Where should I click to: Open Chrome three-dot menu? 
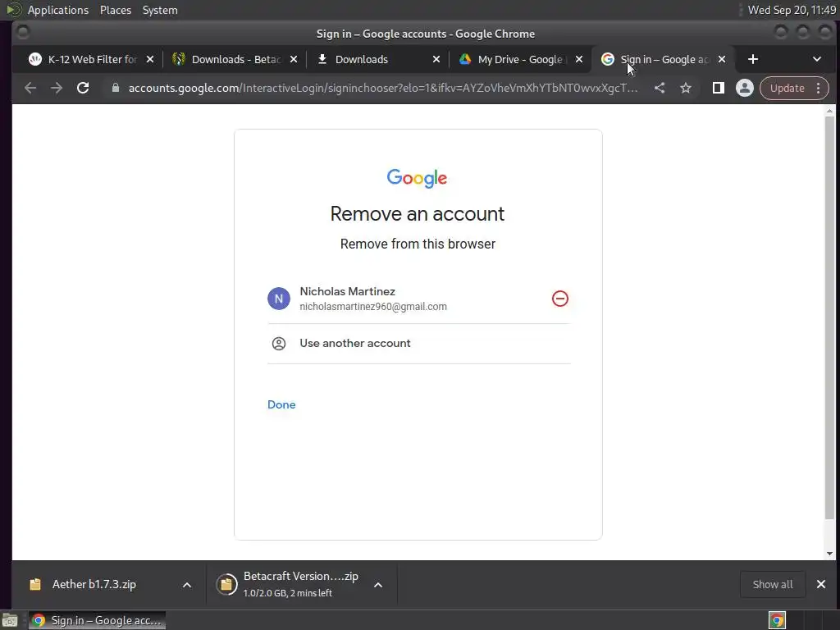(x=818, y=89)
